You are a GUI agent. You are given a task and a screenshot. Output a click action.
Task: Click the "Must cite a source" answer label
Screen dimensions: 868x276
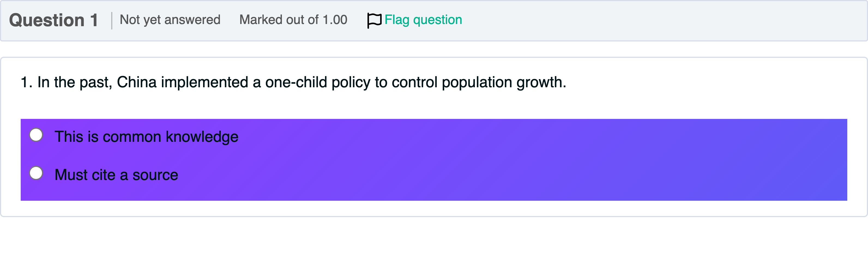(116, 175)
